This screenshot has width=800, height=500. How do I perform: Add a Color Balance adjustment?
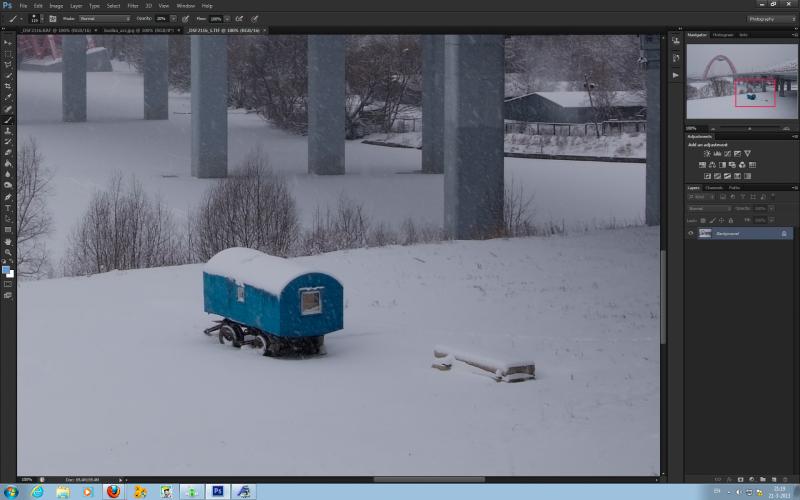coord(712,165)
